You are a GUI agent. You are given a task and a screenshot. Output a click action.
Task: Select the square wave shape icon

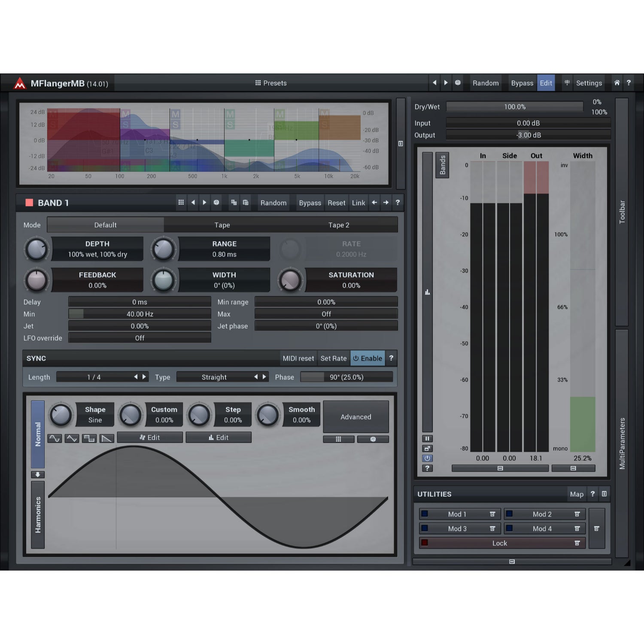89,438
